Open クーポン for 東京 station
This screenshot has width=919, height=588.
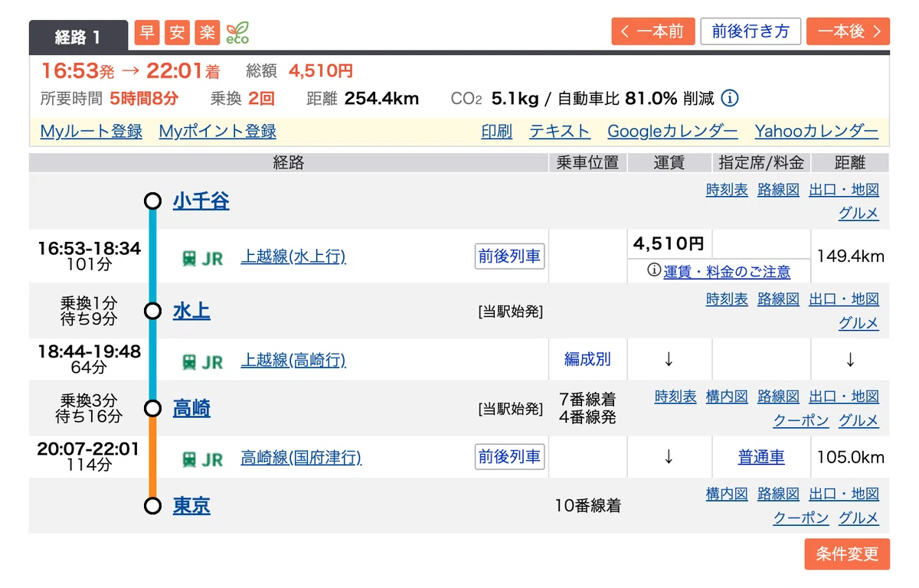pyautogui.click(x=801, y=518)
